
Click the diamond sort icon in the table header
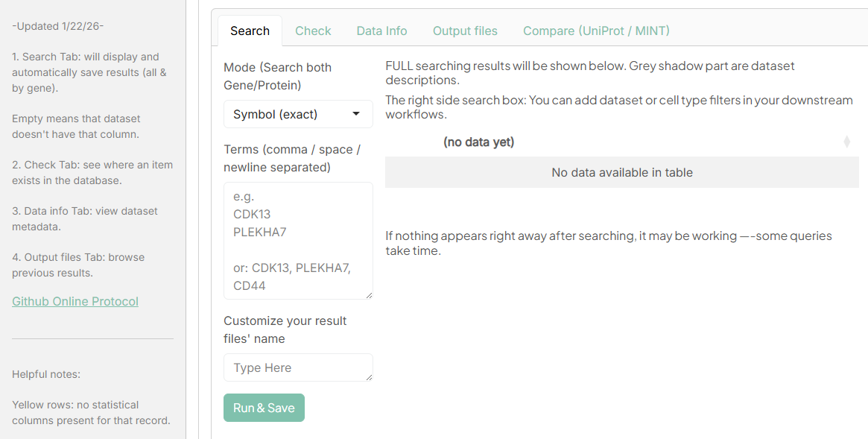click(847, 141)
